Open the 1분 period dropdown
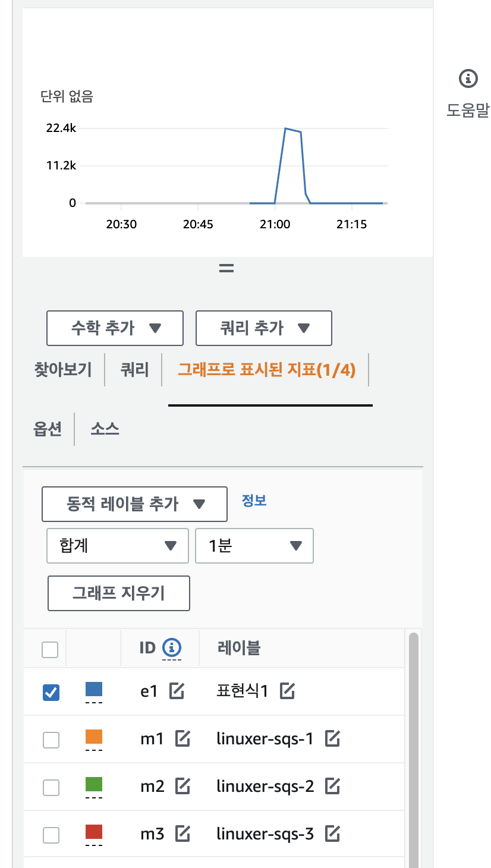The height and width of the screenshot is (868, 491). pyautogui.click(x=254, y=546)
